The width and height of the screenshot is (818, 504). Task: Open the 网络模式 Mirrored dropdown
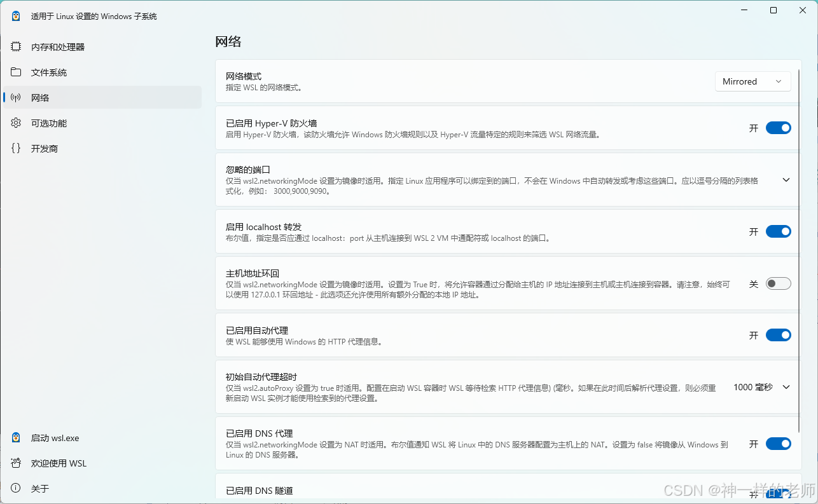(752, 81)
